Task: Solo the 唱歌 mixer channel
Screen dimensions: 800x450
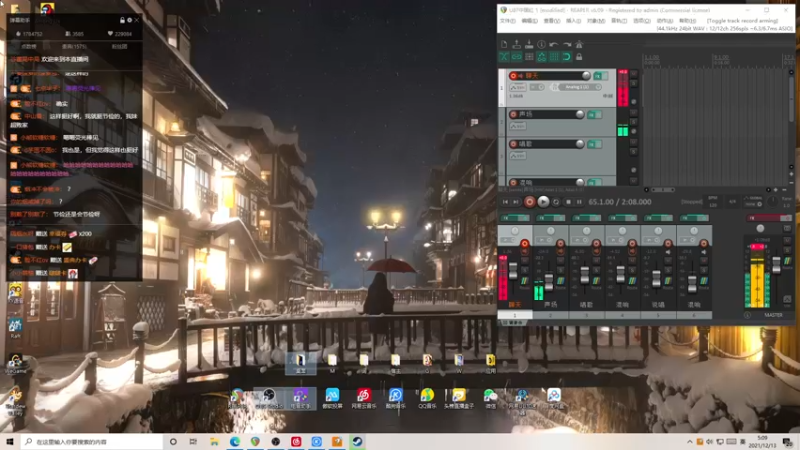Action: pos(596,269)
